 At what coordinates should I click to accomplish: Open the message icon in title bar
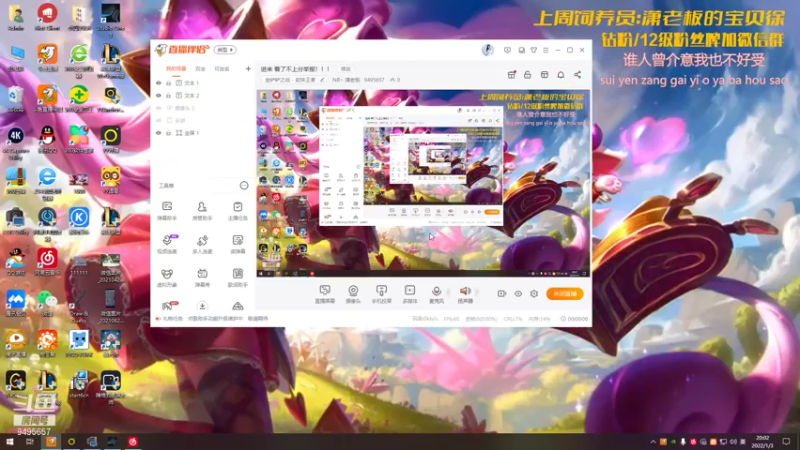coord(507,50)
